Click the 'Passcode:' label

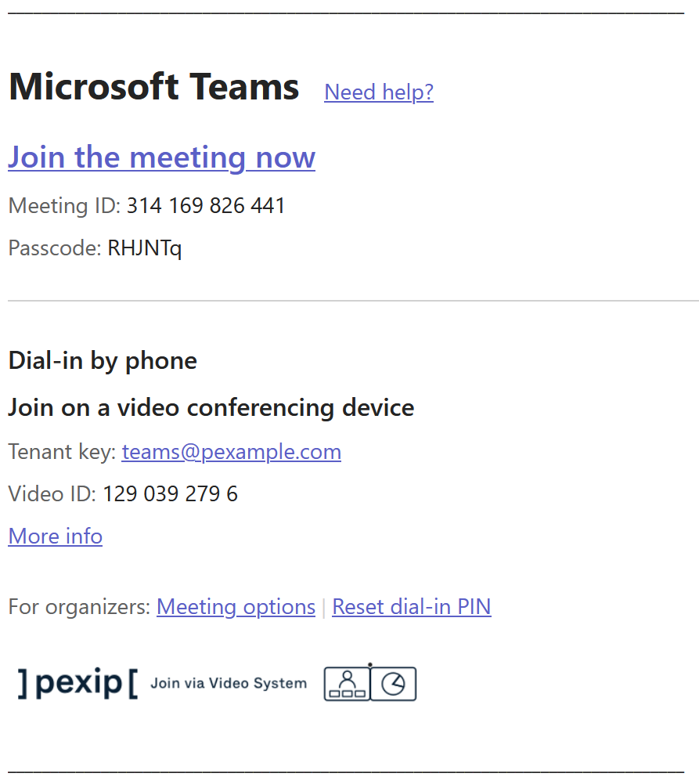tap(55, 248)
